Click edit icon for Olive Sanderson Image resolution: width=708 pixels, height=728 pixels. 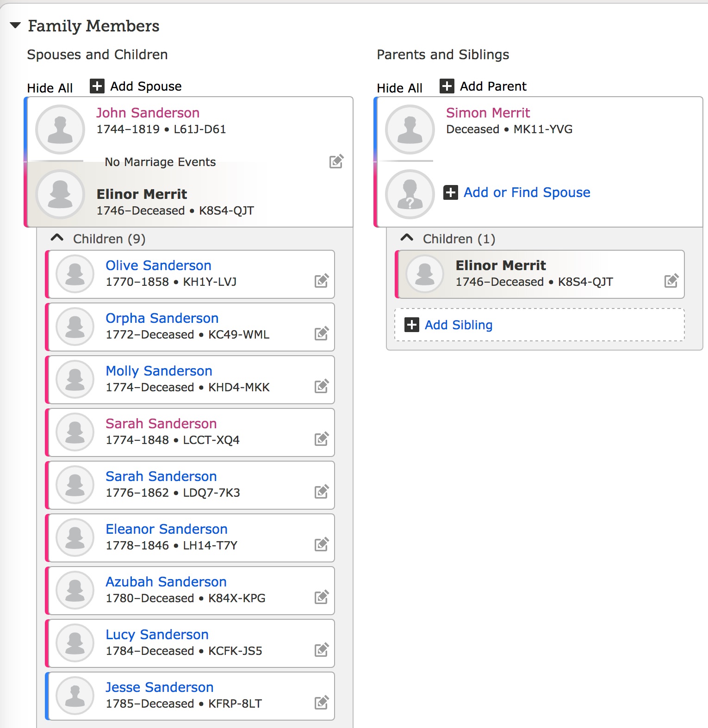click(x=321, y=281)
